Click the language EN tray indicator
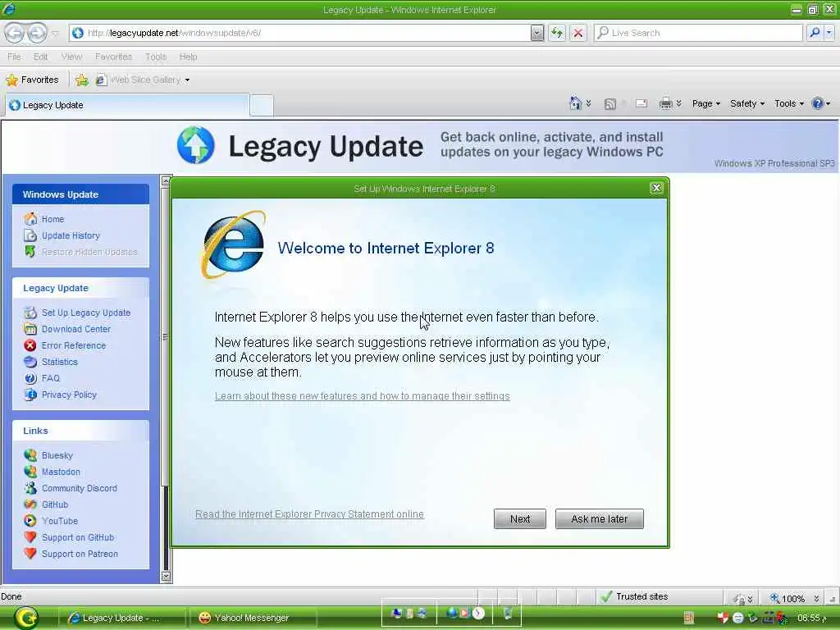840x630 pixels. pos(689,618)
